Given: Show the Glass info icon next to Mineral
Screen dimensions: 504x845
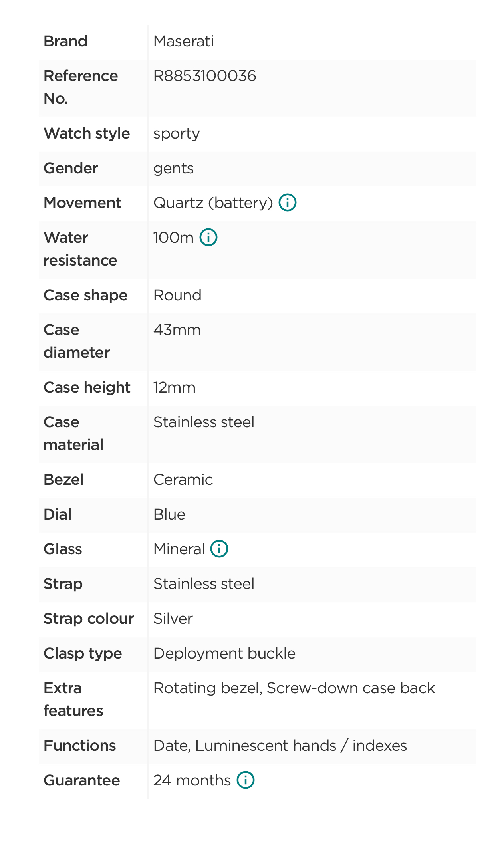Looking at the screenshot, I should click(219, 549).
